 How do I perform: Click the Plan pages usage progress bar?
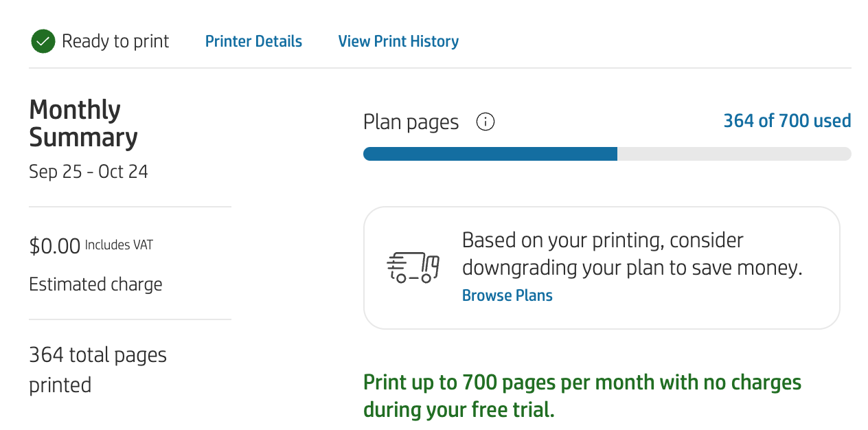coord(606,154)
